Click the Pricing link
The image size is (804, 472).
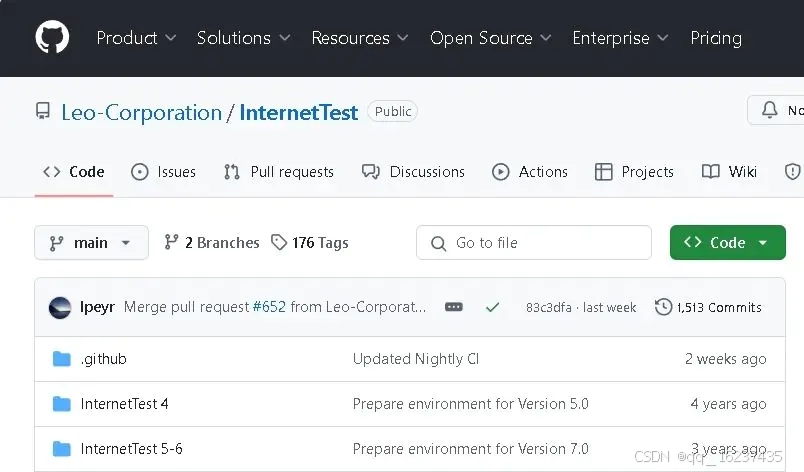click(716, 38)
